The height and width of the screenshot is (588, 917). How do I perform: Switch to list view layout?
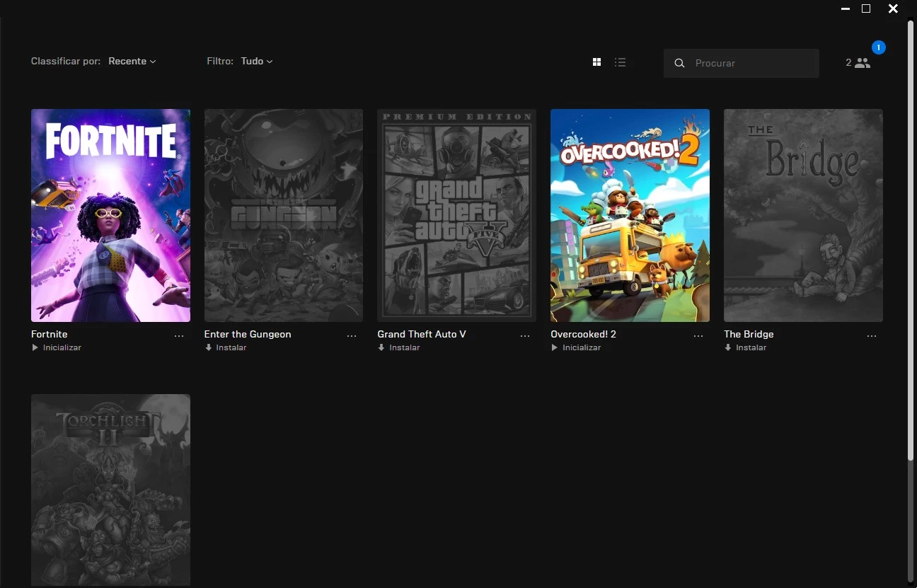click(621, 62)
